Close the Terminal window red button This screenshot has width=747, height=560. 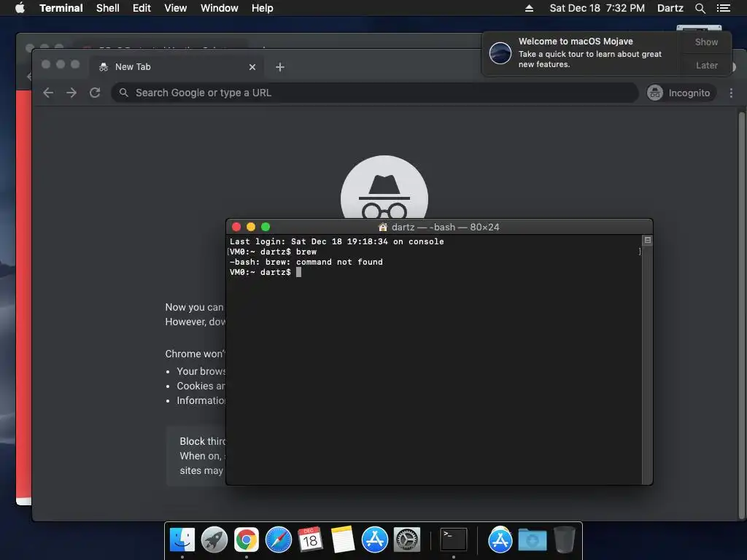coord(236,227)
